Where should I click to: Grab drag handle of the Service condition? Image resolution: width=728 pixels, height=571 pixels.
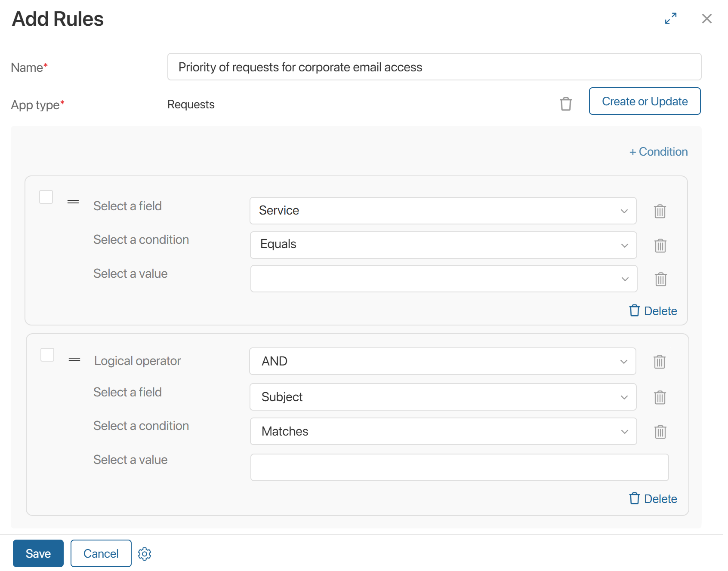(x=73, y=202)
